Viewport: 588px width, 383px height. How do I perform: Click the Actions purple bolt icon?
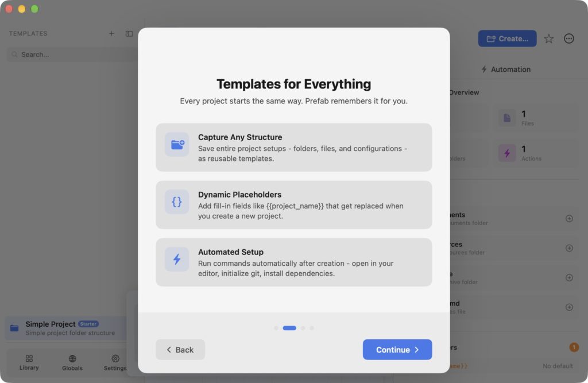tap(507, 153)
